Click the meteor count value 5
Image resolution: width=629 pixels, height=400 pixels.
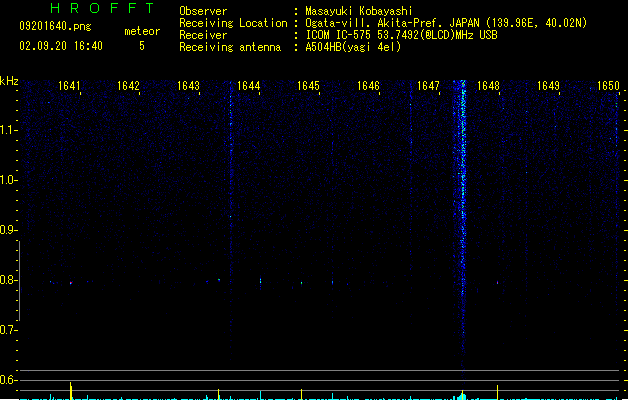(x=142, y=46)
